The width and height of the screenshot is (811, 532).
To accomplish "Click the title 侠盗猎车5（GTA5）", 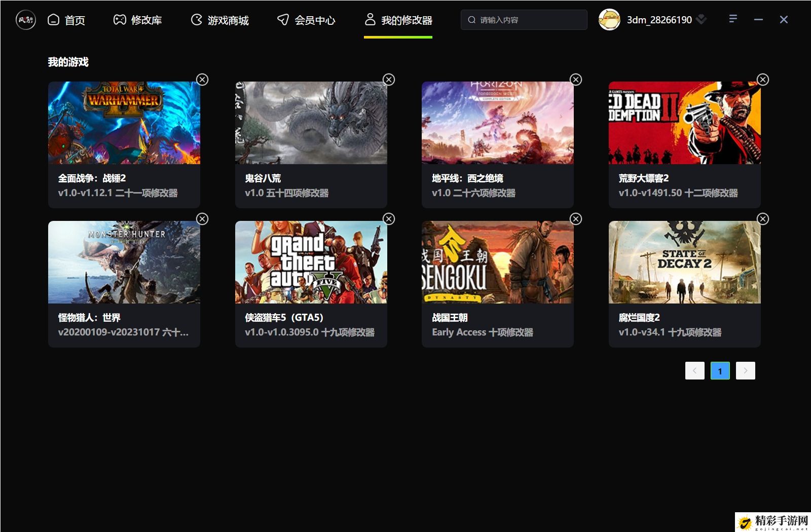I will pos(284,318).
